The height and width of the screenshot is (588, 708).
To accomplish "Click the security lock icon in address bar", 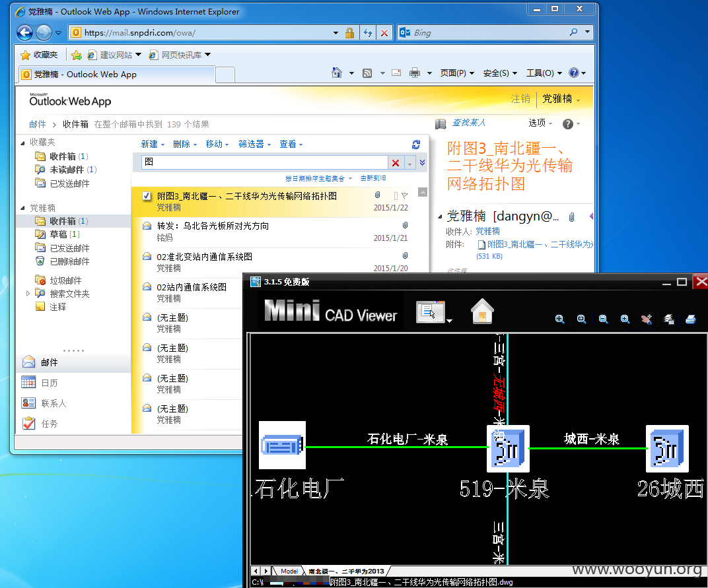I will coord(349,32).
